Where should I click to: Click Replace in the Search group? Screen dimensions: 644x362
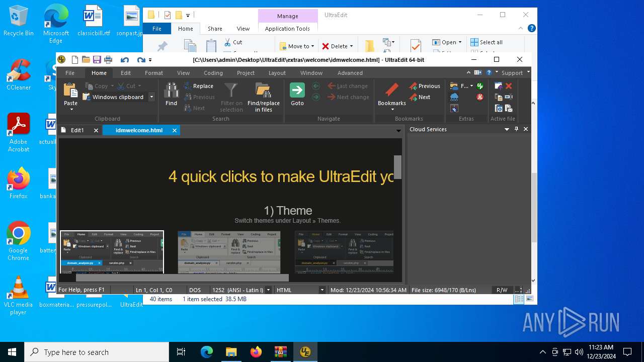199,86
